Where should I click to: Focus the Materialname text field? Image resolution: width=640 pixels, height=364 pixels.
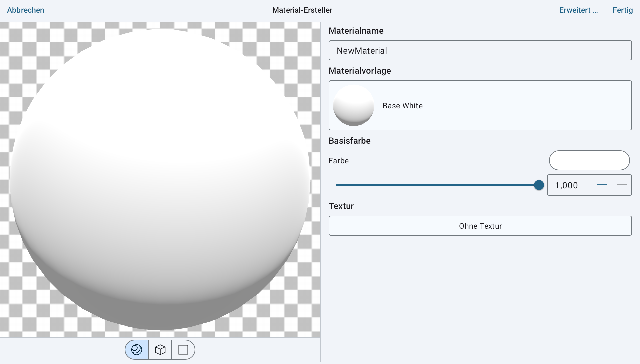coord(480,51)
